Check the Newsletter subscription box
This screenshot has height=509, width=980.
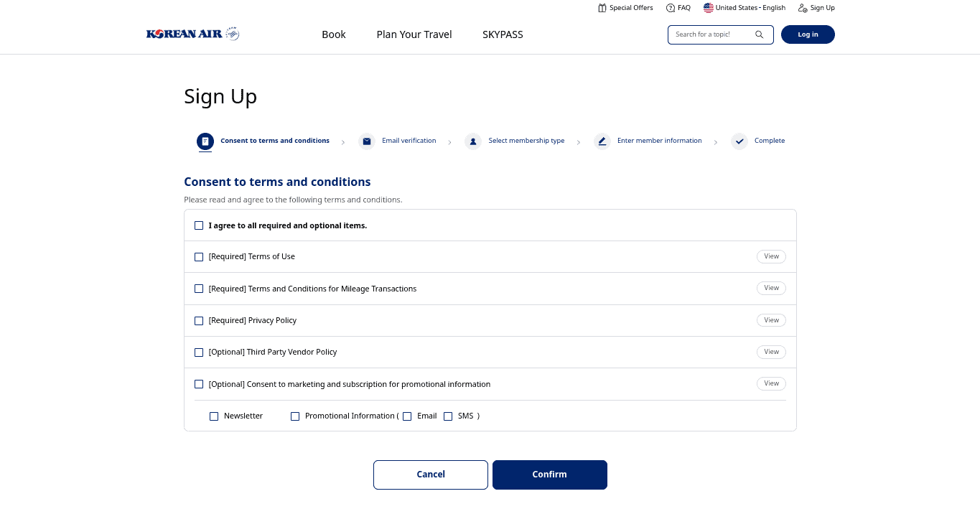(x=214, y=416)
